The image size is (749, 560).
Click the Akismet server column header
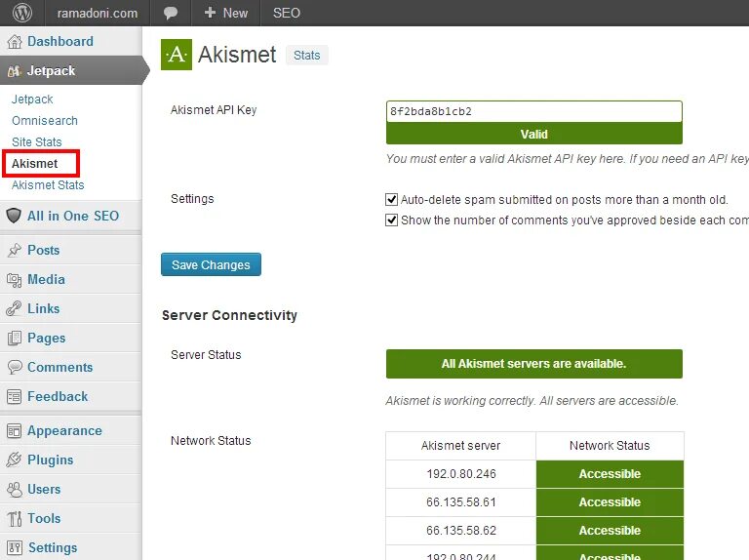461,446
